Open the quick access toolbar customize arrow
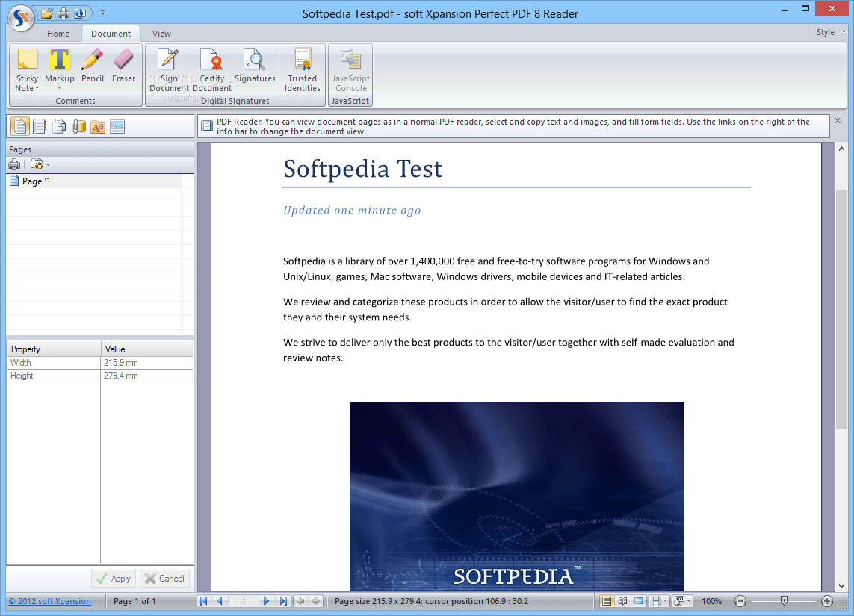Screen dimensions: 854x616 (x=102, y=13)
